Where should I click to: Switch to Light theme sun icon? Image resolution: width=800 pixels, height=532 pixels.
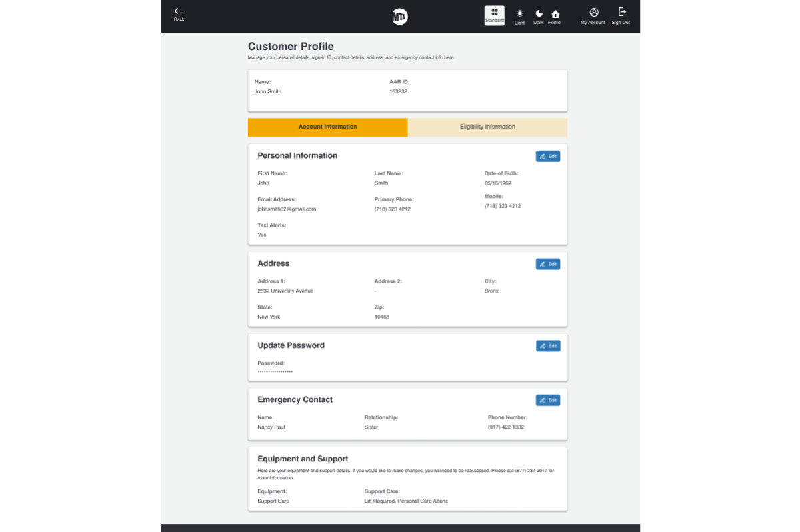[519, 13]
